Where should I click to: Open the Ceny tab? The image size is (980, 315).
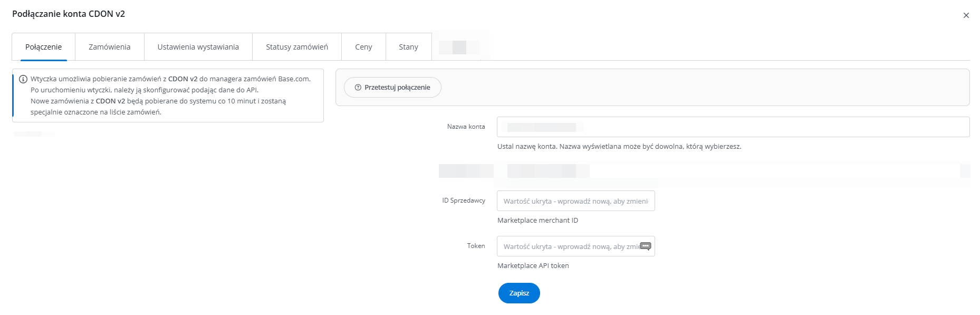tap(363, 47)
